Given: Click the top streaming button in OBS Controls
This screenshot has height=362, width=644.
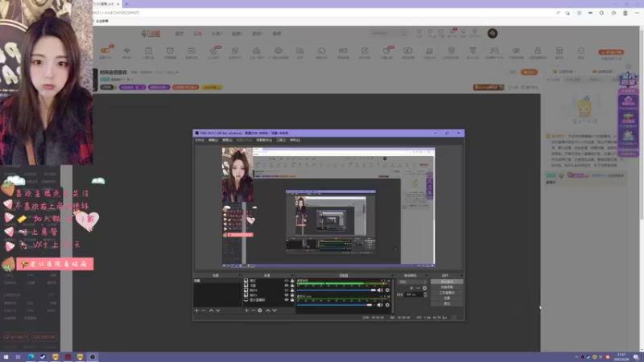Looking at the screenshot, I should point(447,282).
